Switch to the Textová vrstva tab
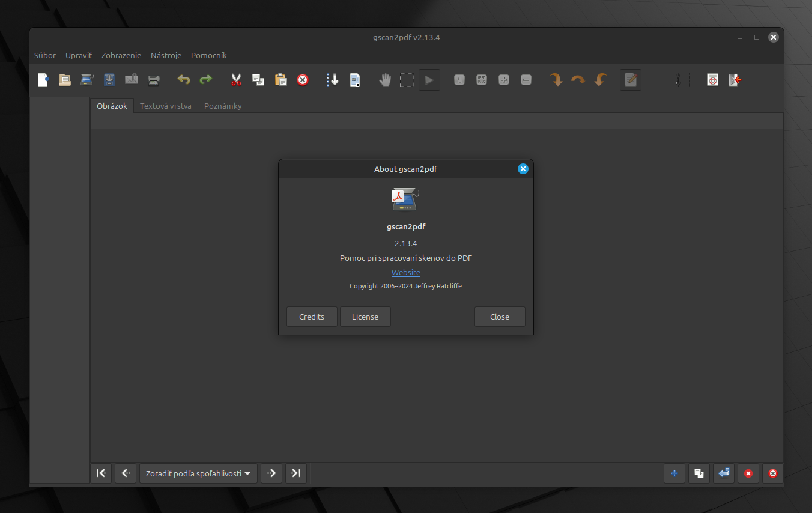 (166, 106)
